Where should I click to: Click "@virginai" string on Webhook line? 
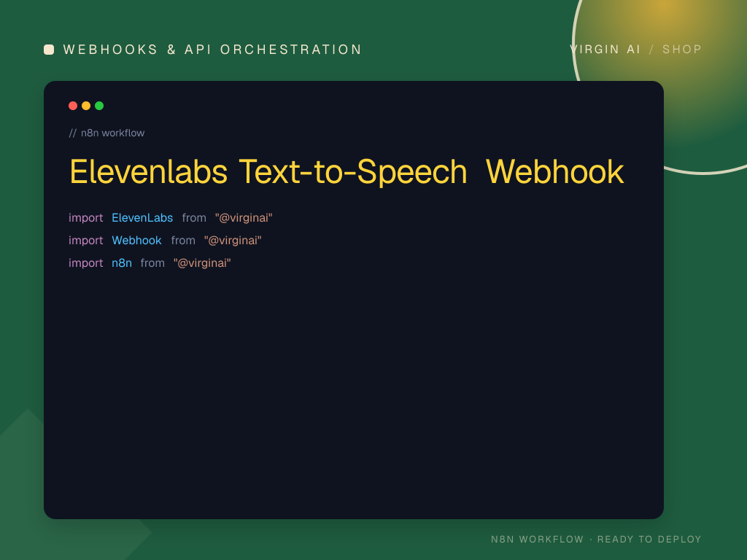point(233,241)
